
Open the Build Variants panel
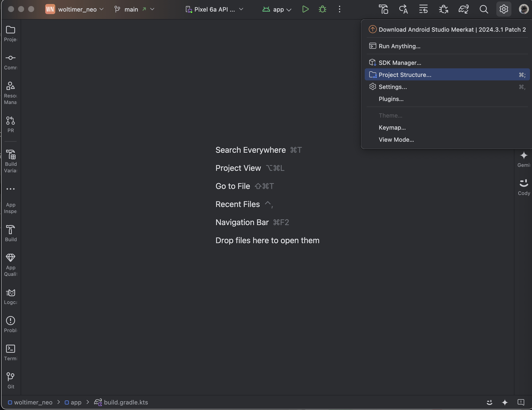point(11,161)
